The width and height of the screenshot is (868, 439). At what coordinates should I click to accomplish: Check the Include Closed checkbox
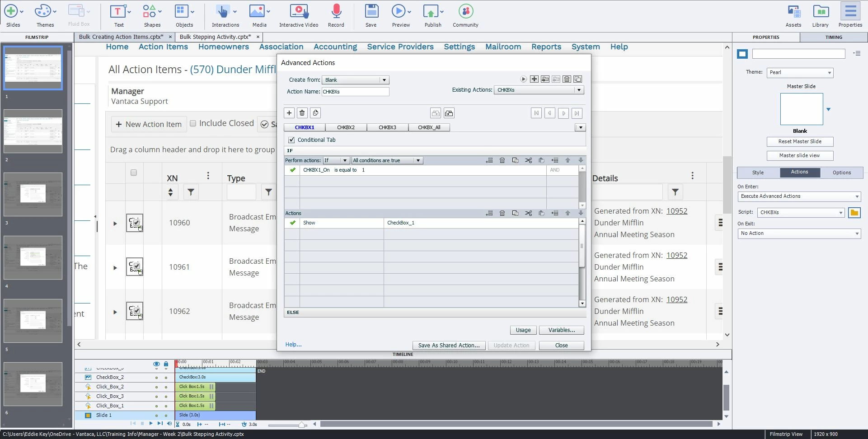click(193, 123)
